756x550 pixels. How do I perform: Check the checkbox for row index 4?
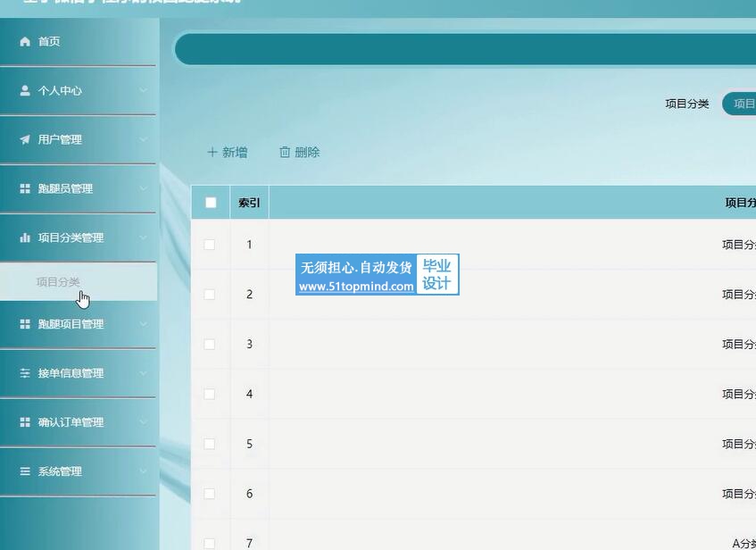point(210,394)
